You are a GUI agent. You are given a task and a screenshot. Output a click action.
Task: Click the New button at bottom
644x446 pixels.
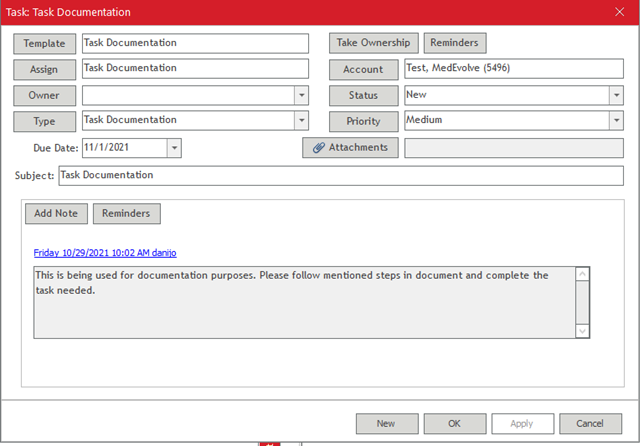click(386, 424)
